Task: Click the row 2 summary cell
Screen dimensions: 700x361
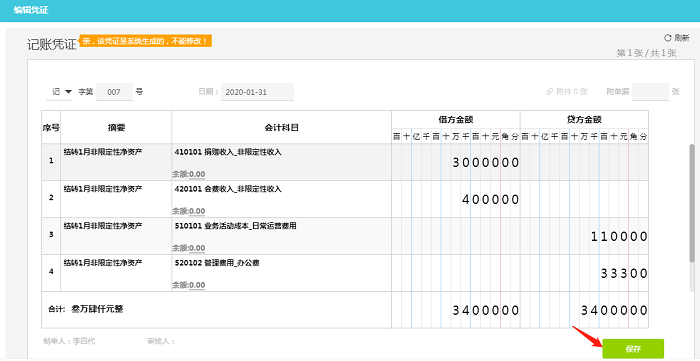Action: click(116, 199)
